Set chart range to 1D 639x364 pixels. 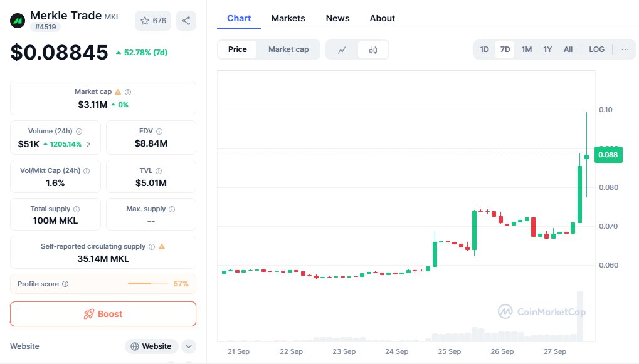[484, 49]
